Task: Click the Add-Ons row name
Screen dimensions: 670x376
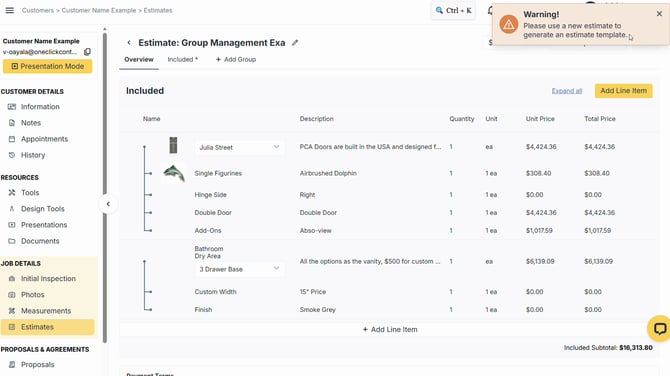Action: (x=208, y=230)
